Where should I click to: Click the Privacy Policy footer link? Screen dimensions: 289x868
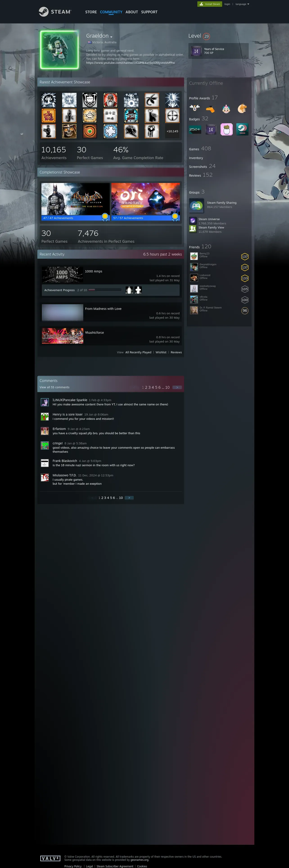(73, 866)
